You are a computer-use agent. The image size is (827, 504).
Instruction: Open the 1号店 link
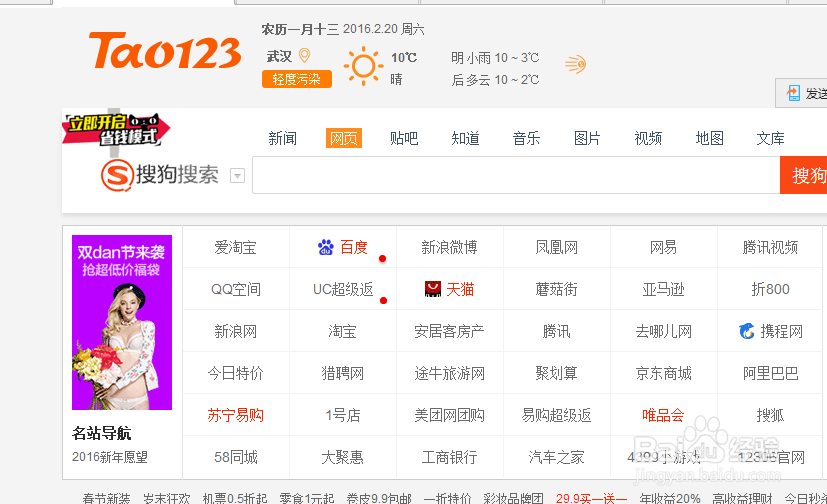343,415
